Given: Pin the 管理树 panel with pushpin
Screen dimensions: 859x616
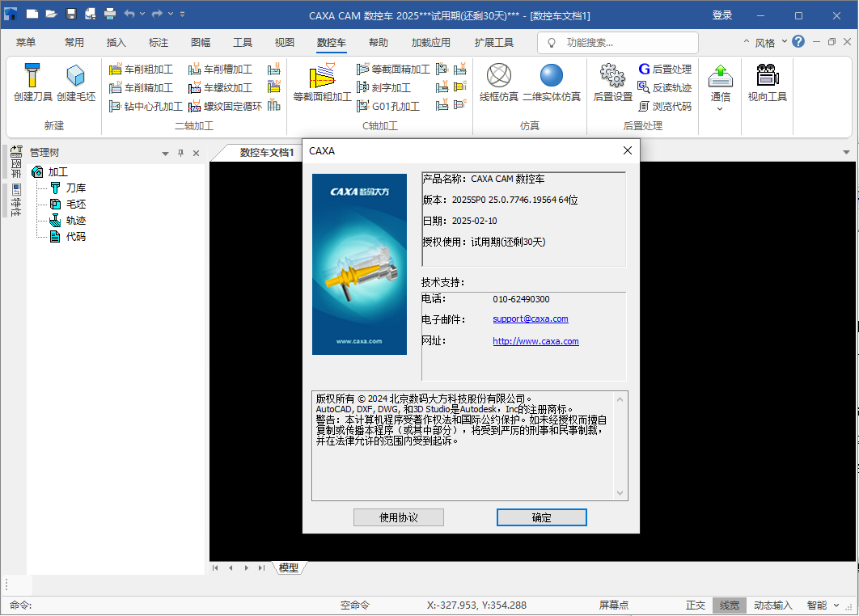Looking at the screenshot, I should [181, 154].
